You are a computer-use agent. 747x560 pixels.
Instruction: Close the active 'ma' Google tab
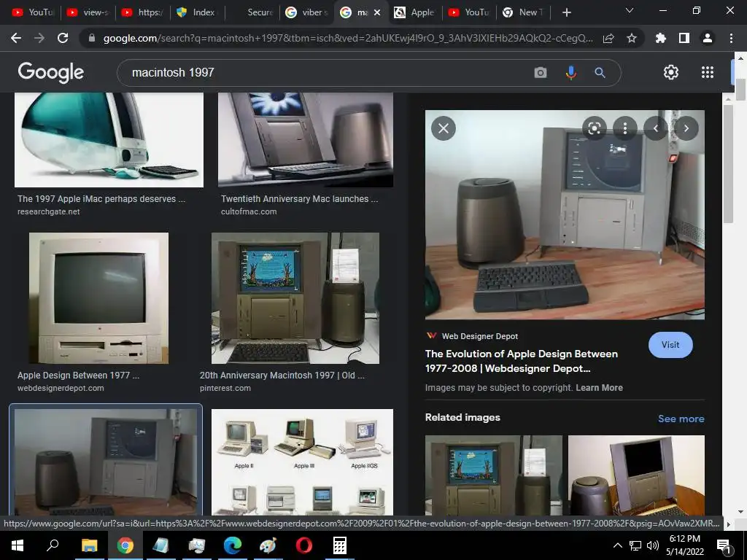(x=377, y=12)
